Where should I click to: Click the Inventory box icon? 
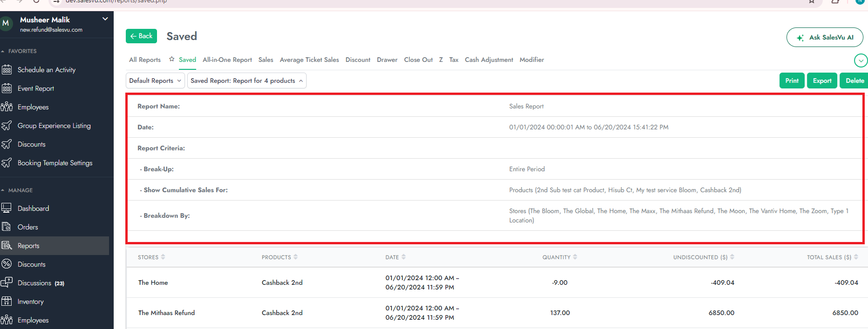pos(7,302)
